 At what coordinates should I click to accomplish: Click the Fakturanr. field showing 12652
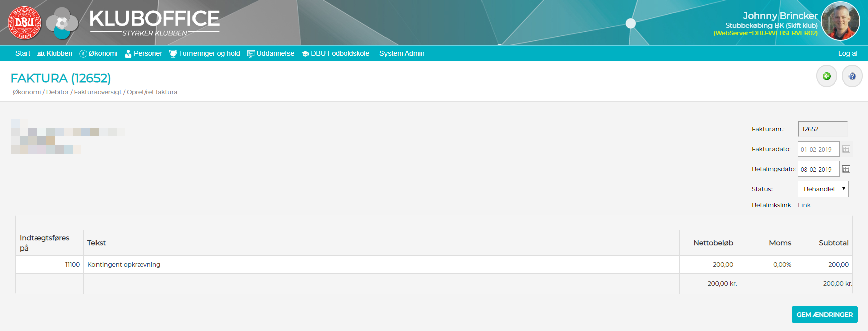[822, 129]
